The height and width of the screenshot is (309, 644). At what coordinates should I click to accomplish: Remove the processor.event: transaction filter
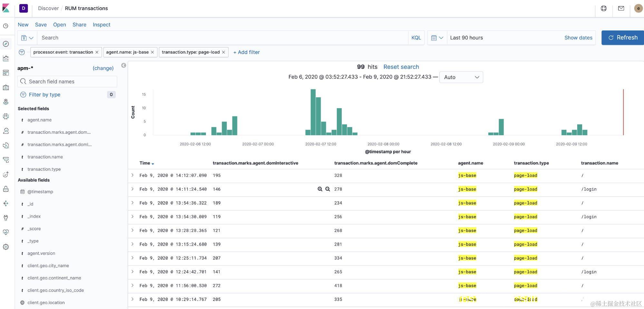[x=97, y=52]
